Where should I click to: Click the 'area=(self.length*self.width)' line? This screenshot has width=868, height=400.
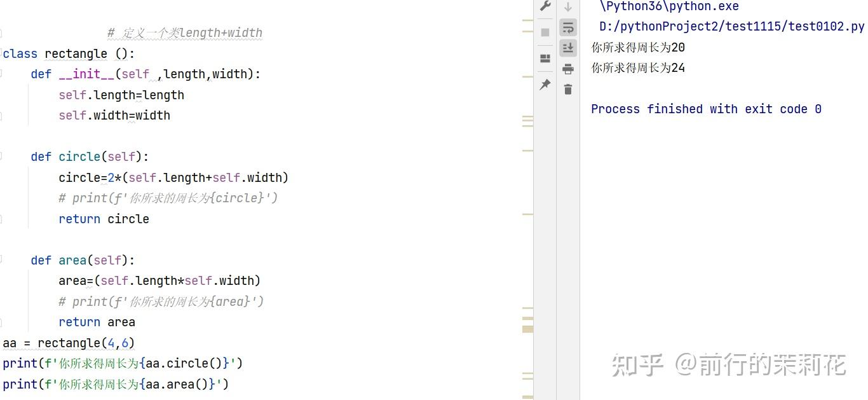click(x=159, y=281)
